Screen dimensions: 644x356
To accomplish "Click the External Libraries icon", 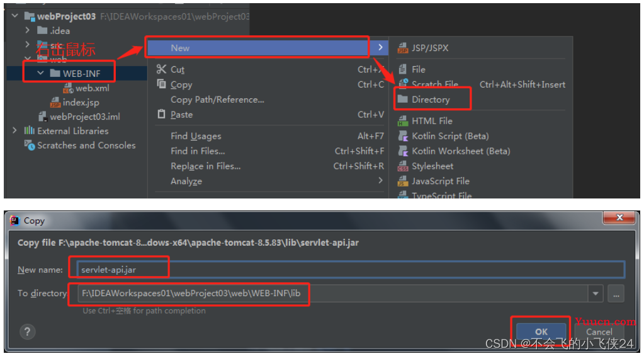I will (x=29, y=130).
